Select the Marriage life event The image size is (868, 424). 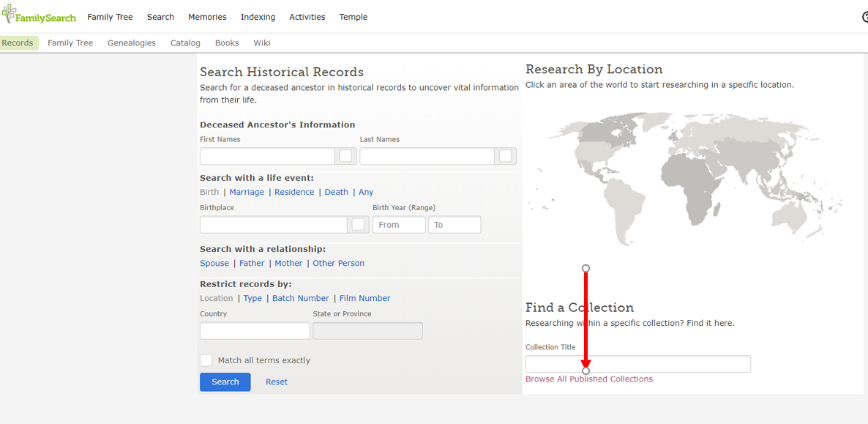click(247, 192)
